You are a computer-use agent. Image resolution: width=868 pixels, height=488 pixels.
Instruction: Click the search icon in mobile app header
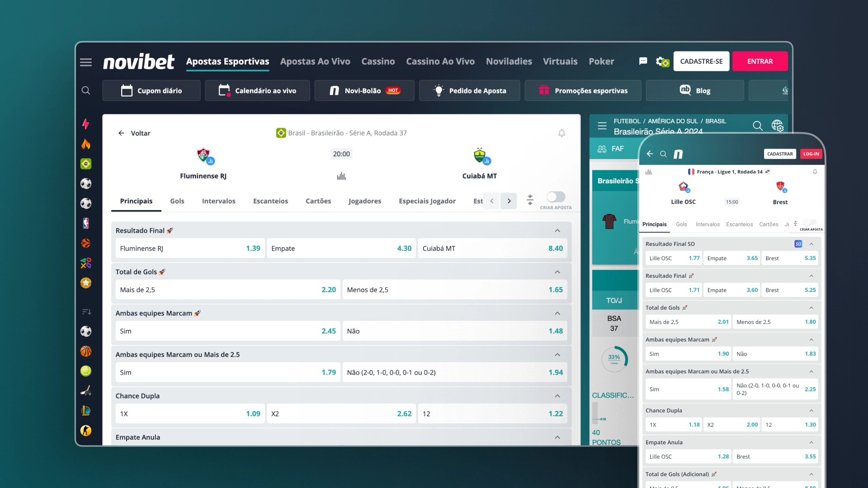[663, 154]
